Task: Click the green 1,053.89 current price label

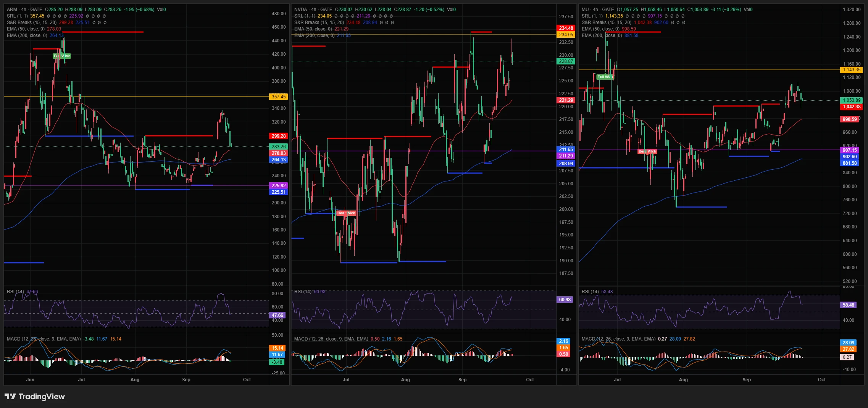Action: (x=852, y=100)
